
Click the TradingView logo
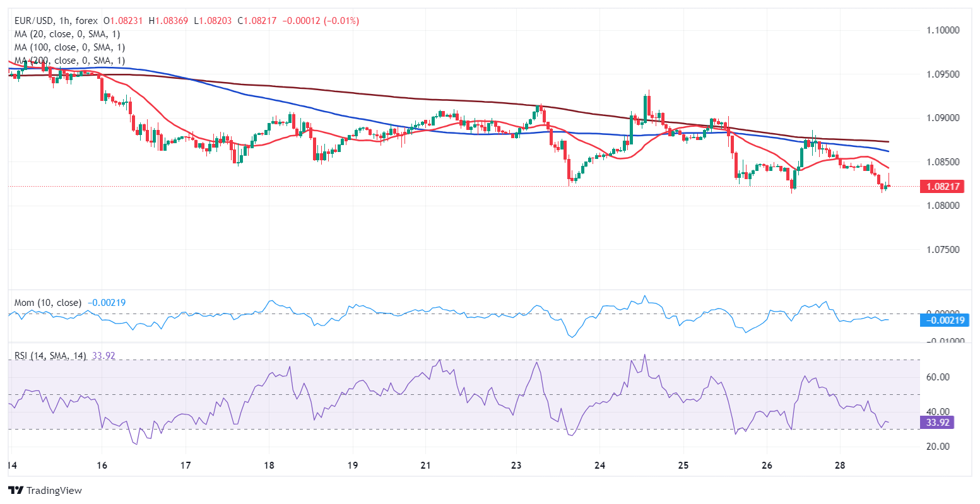click(x=45, y=490)
